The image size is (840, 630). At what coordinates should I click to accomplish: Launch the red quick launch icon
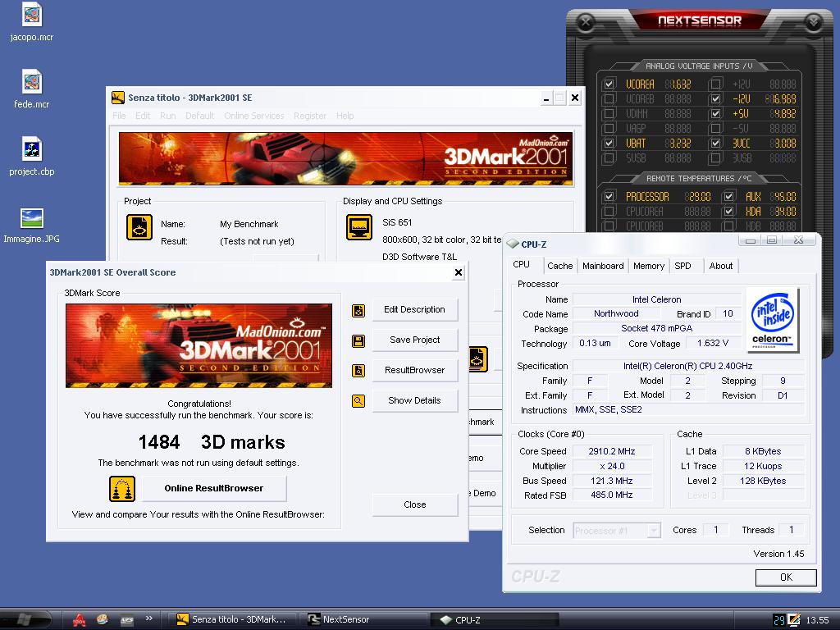80,620
